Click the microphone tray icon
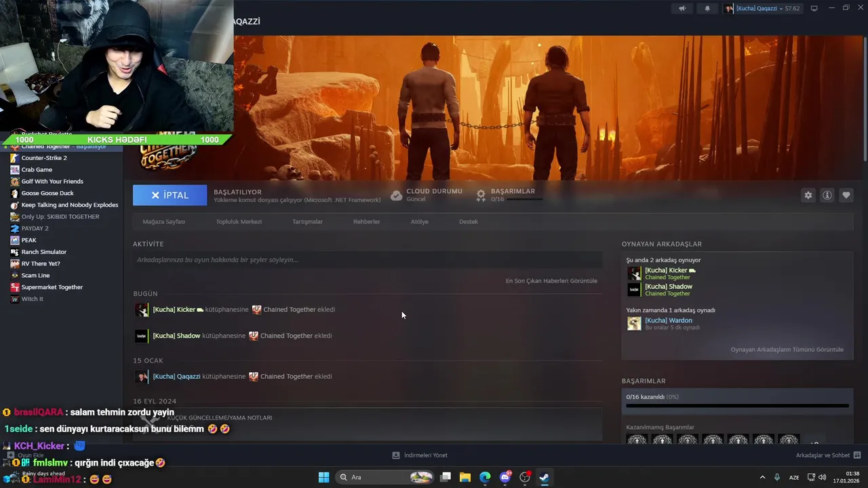 pos(777,477)
